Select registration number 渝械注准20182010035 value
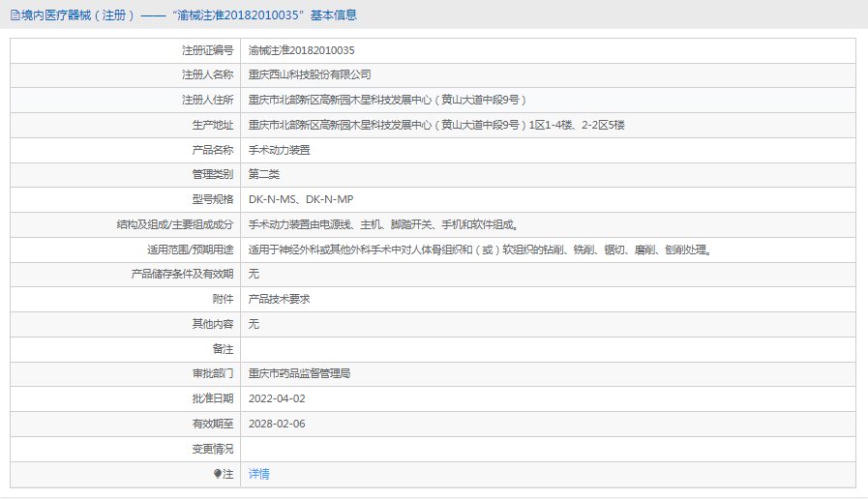The width and height of the screenshot is (868, 499). (302, 50)
